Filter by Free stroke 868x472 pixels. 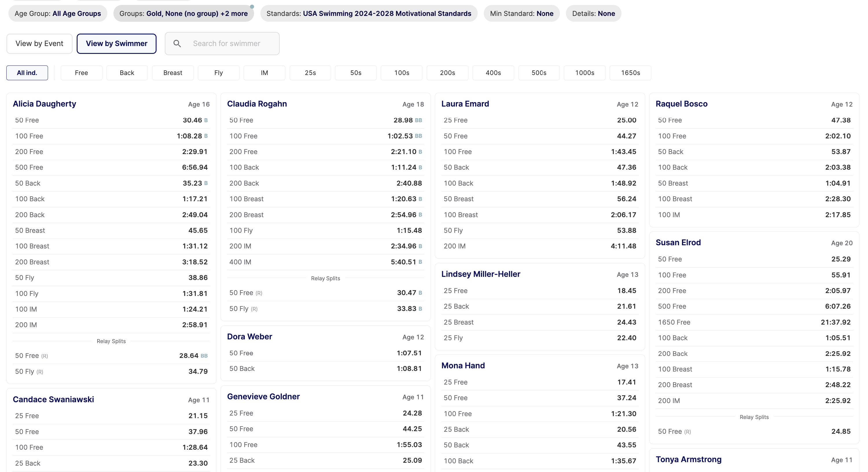[x=81, y=73]
